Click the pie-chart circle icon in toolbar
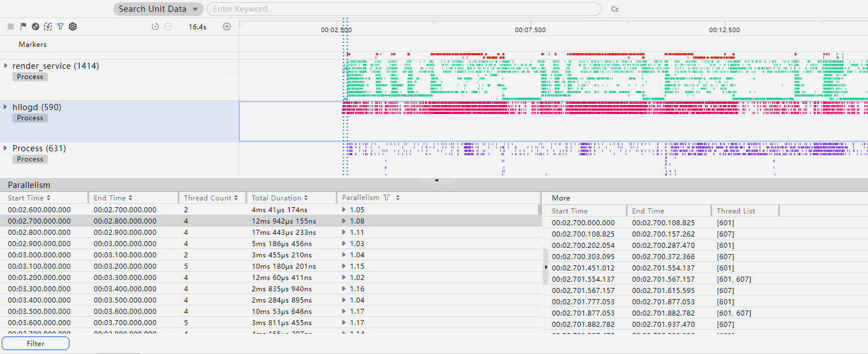Screen dimensions: 868x354 (x=36, y=27)
